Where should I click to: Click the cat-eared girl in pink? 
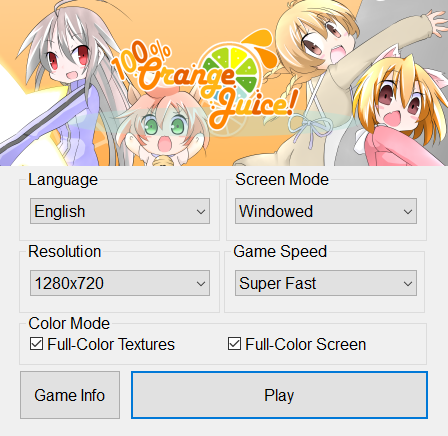pos(400,110)
